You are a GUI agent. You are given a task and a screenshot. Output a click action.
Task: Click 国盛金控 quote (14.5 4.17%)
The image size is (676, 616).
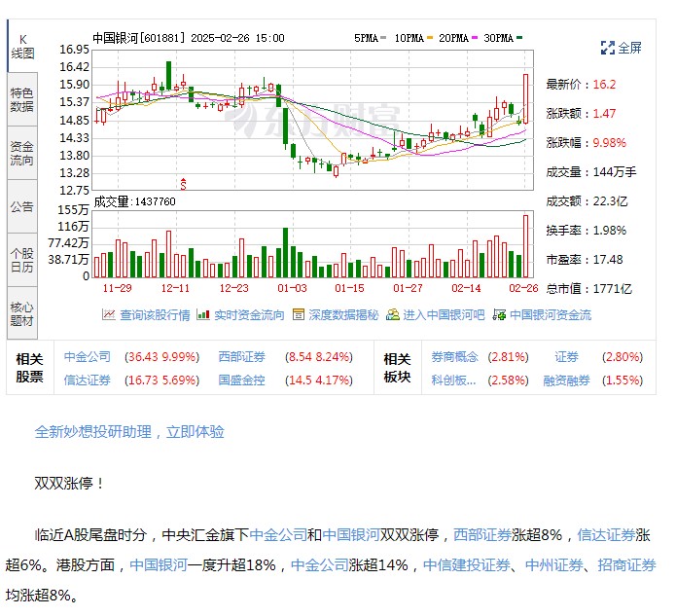pos(319,380)
